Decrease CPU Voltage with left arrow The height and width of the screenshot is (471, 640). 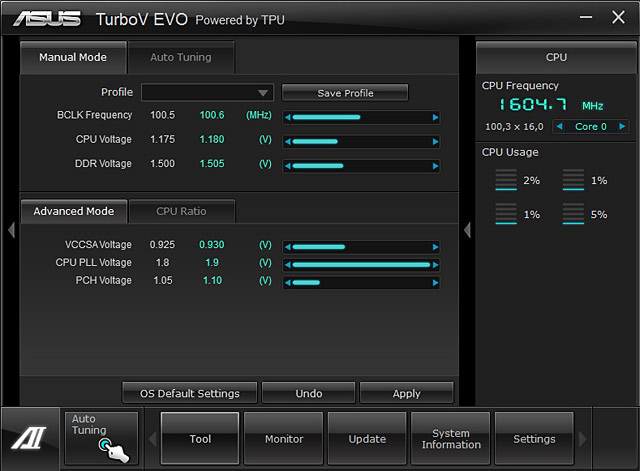(288, 142)
